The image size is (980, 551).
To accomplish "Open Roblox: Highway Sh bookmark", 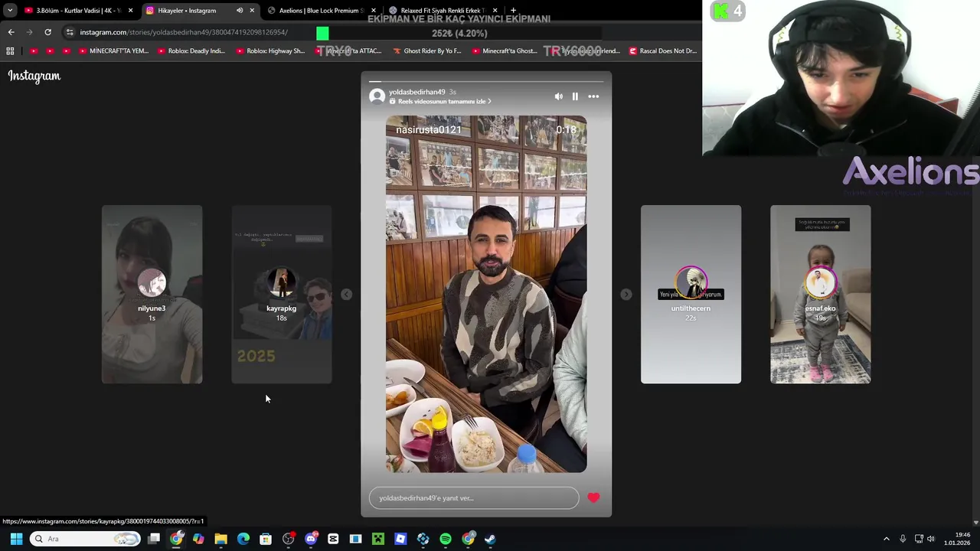I will pos(270,51).
